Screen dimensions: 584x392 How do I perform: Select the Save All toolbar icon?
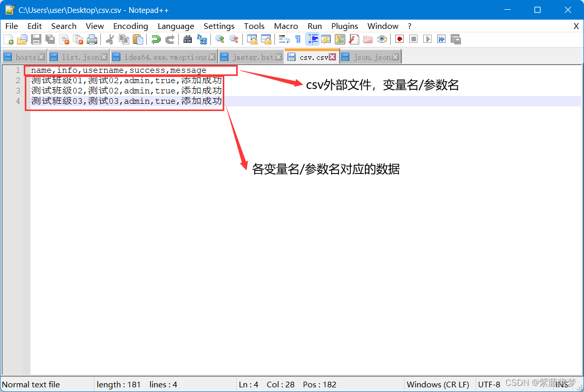[x=50, y=39]
